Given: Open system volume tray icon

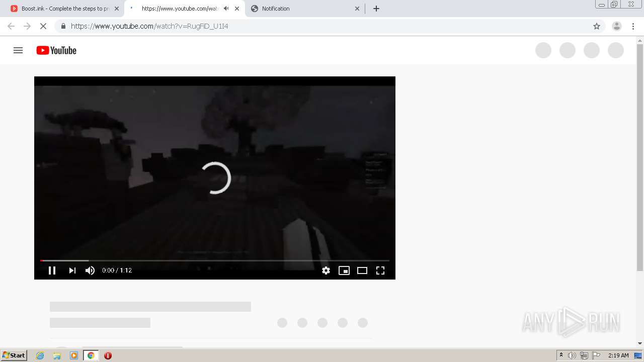Looking at the screenshot, I should point(572,355).
